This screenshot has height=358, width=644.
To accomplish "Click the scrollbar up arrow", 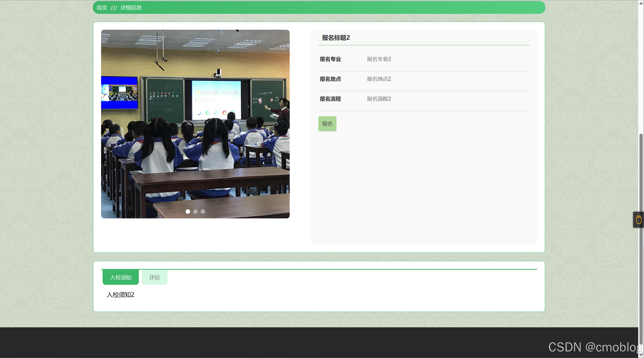I will tap(641, 3).
